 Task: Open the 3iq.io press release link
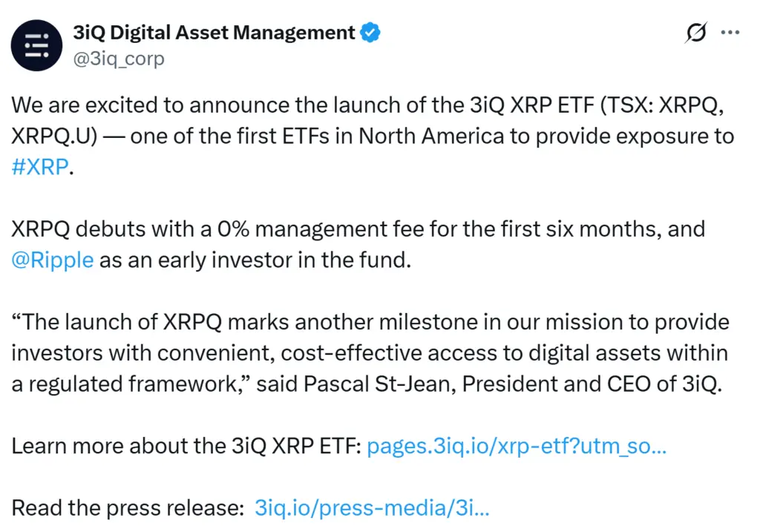pos(371,508)
